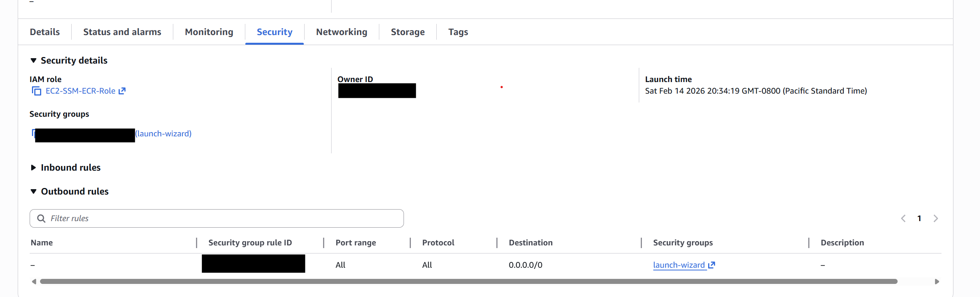The height and width of the screenshot is (297, 980).
Task: Expand the Inbound rules section
Action: click(x=34, y=168)
